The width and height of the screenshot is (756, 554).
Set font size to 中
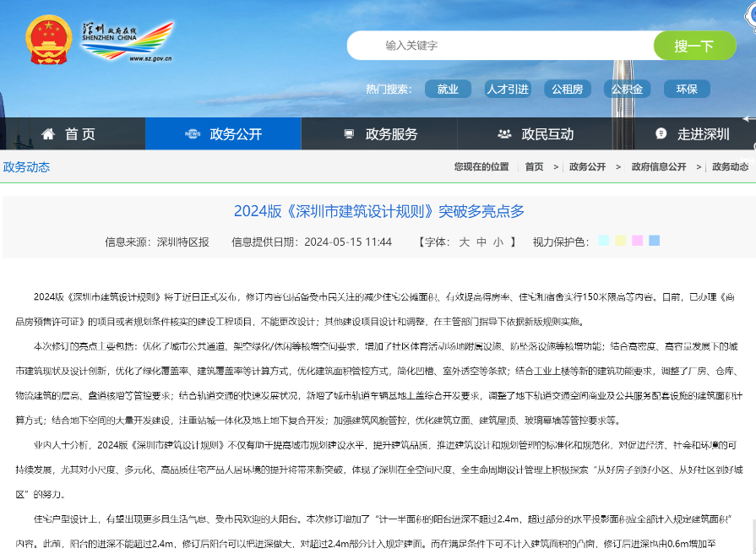tap(481, 242)
